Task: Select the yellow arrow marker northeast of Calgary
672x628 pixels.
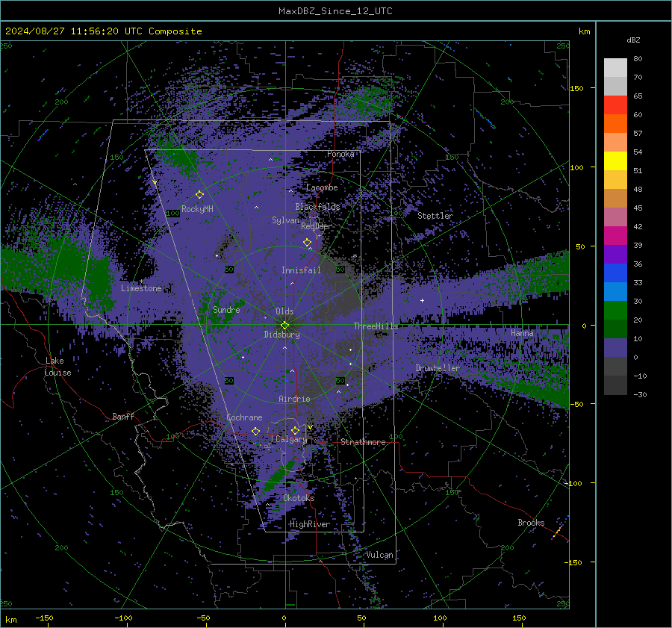Action: (310, 427)
